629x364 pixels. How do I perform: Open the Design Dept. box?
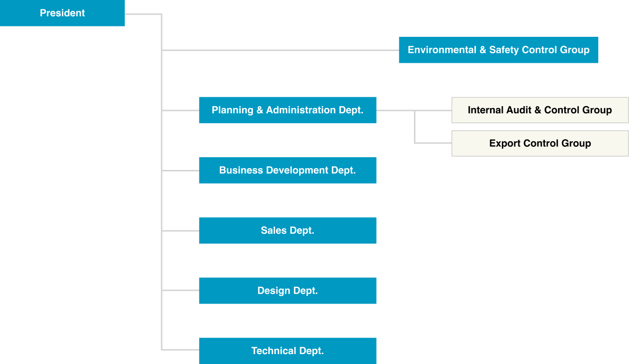(x=287, y=291)
